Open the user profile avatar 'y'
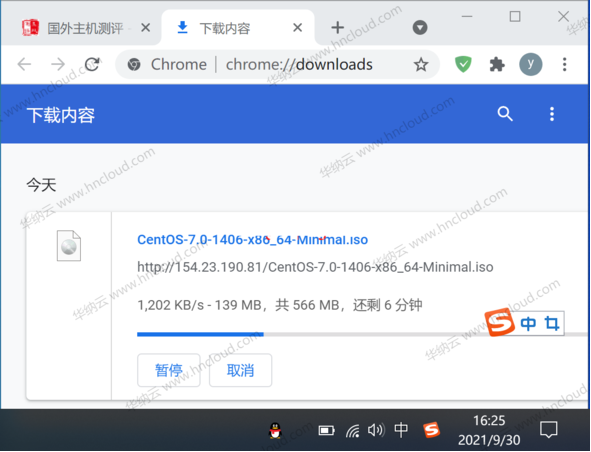The width and height of the screenshot is (591, 452). coord(530,64)
